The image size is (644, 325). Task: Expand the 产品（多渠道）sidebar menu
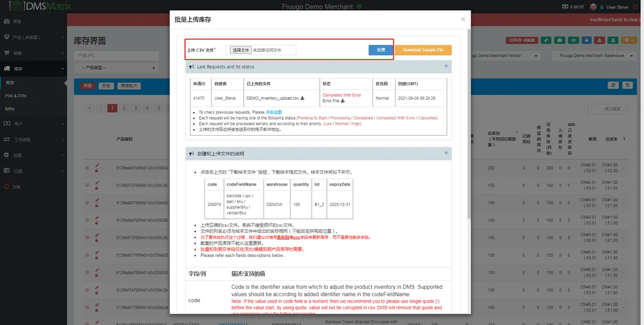pos(33,38)
